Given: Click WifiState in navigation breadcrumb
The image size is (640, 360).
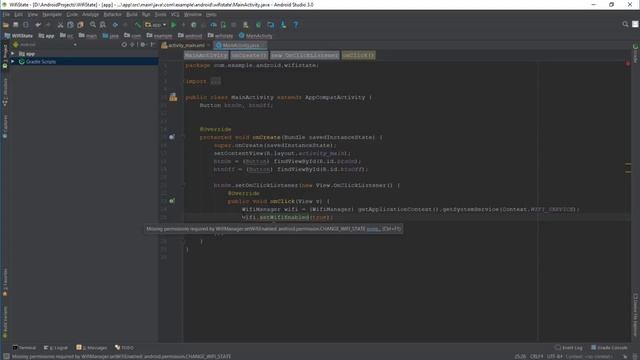Looking at the screenshot, I should point(18,36).
